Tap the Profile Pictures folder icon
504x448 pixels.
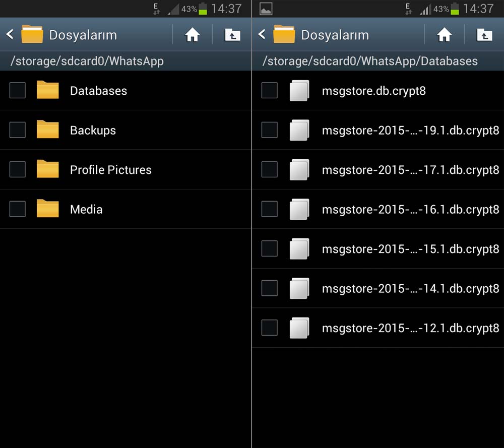(x=48, y=169)
